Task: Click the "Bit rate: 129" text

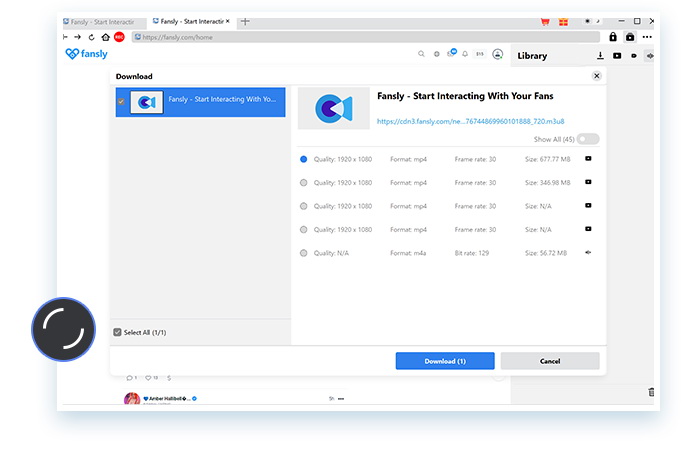Action: 472,253
